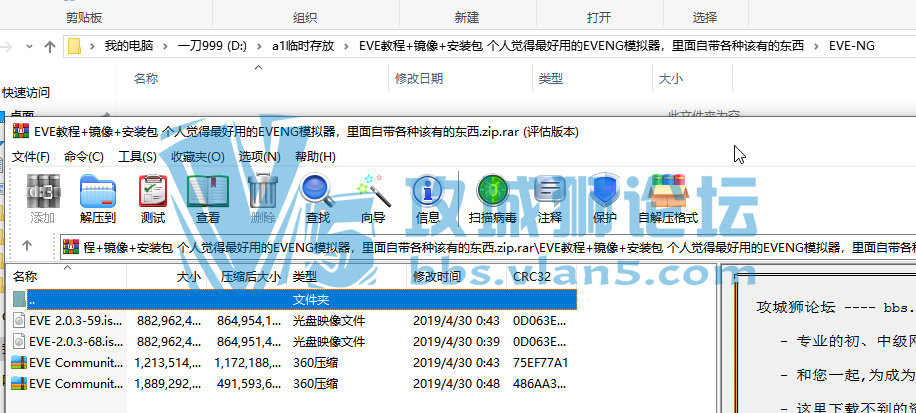Click the EVE 2.0.3-59 ISO file icon

coord(19,321)
